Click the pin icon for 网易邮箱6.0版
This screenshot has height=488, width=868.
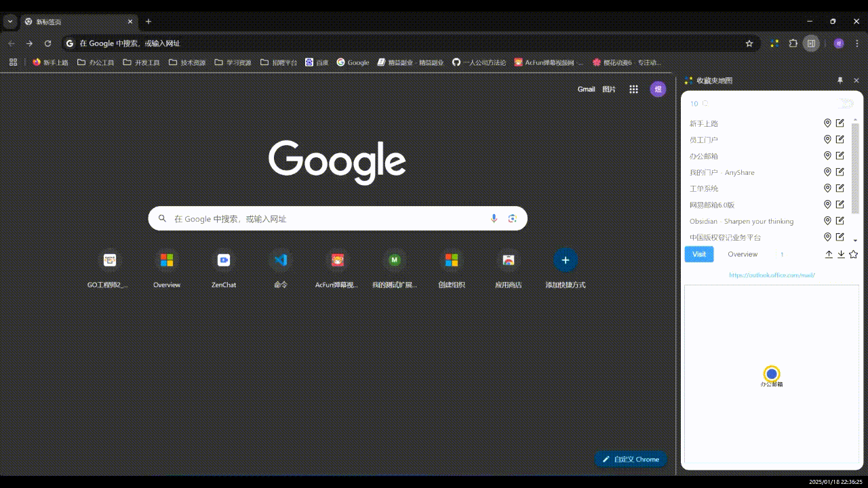(x=827, y=205)
